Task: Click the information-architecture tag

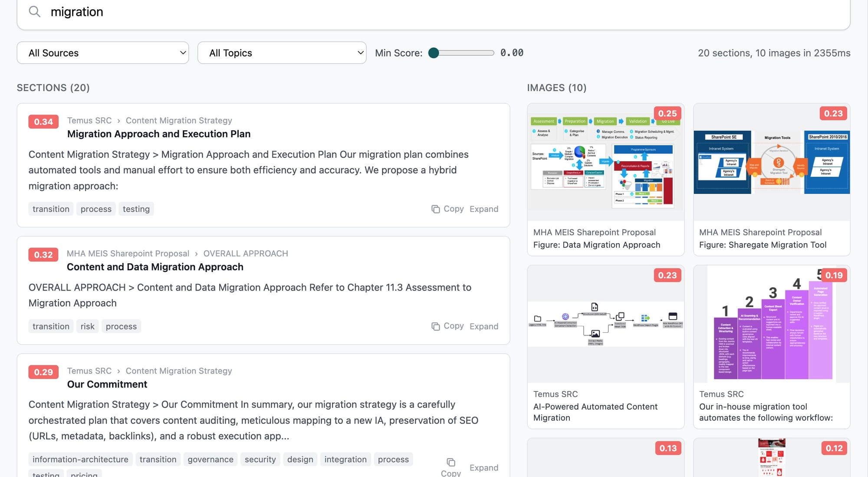Action: [80, 459]
